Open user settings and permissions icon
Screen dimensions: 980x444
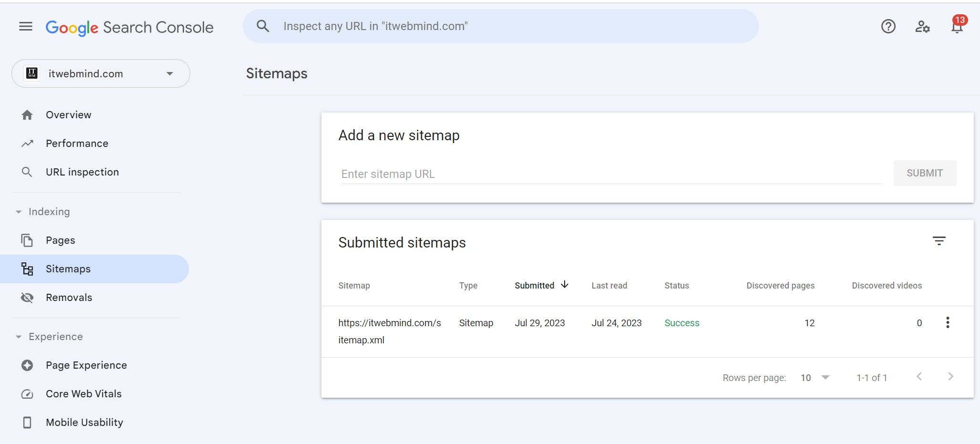922,27
